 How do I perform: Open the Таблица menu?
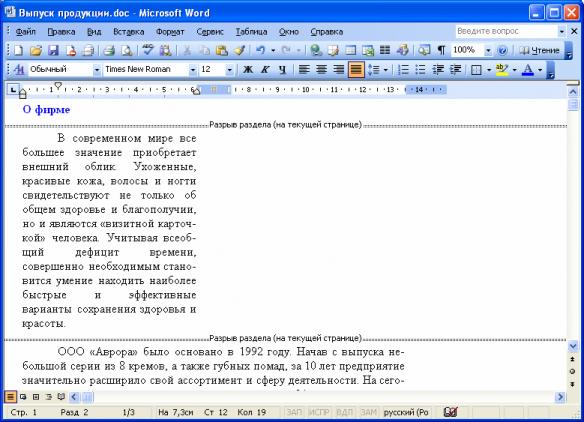251,32
